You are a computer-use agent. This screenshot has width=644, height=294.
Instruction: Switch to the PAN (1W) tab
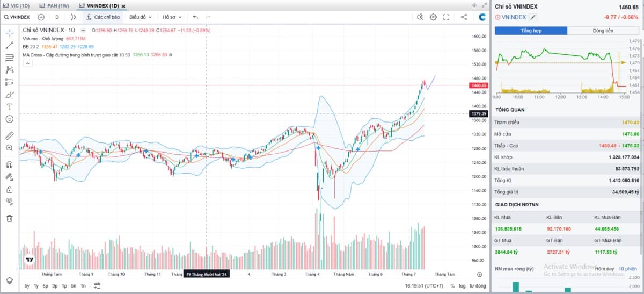tap(54, 5)
